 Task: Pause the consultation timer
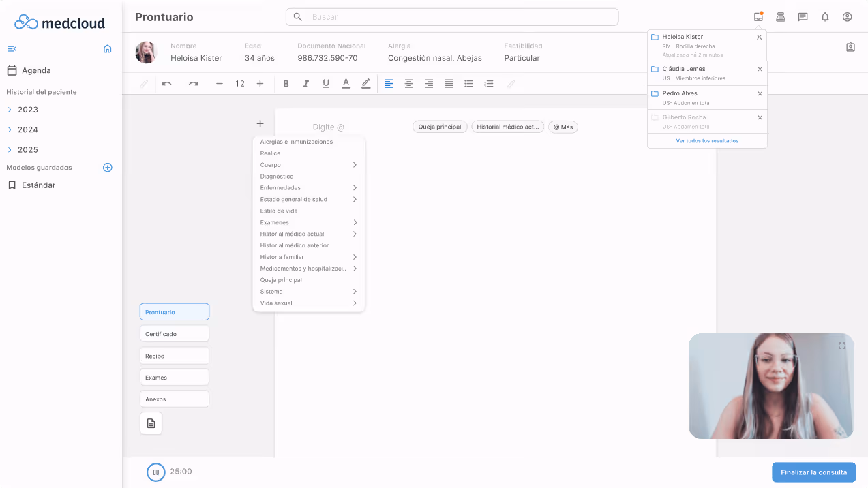(x=156, y=472)
